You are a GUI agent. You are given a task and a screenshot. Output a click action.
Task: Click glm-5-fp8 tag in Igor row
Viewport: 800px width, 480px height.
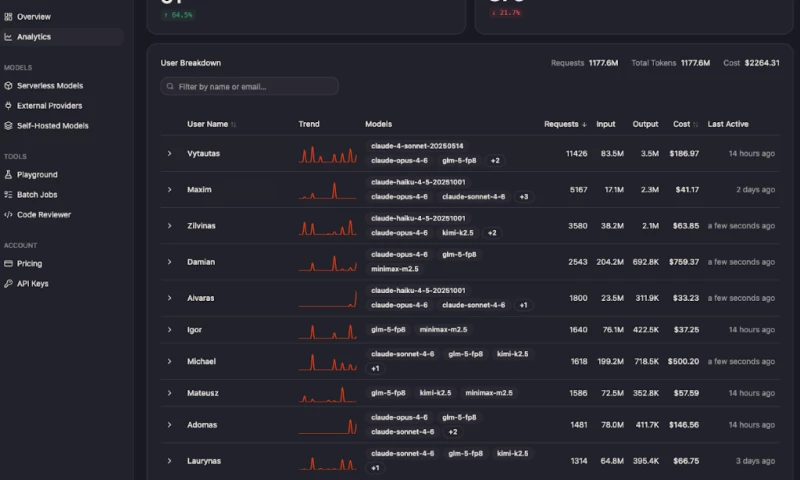388,330
